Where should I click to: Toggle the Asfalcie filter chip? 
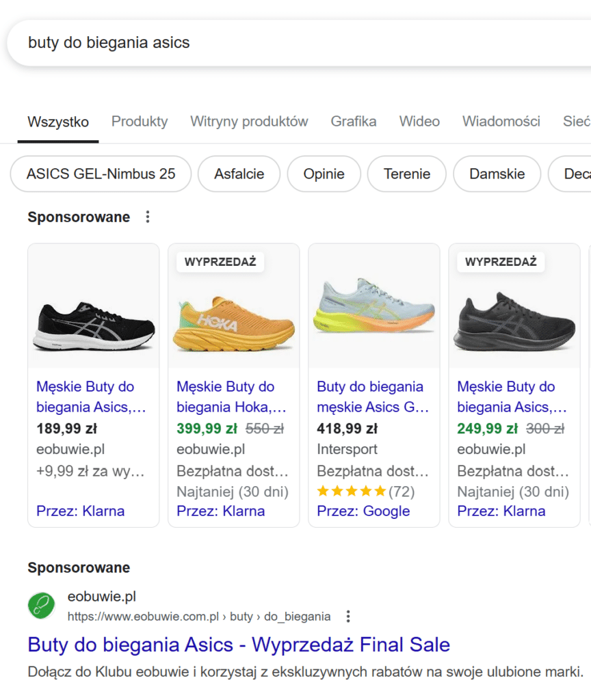[x=239, y=174]
